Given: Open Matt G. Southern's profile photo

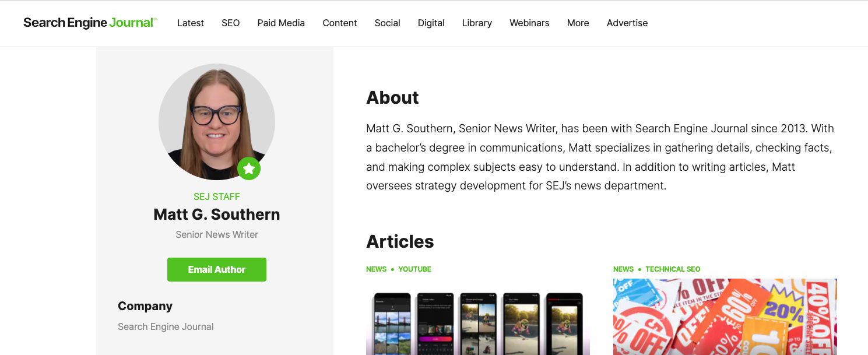Looking at the screenshot, I should [217, 122].
